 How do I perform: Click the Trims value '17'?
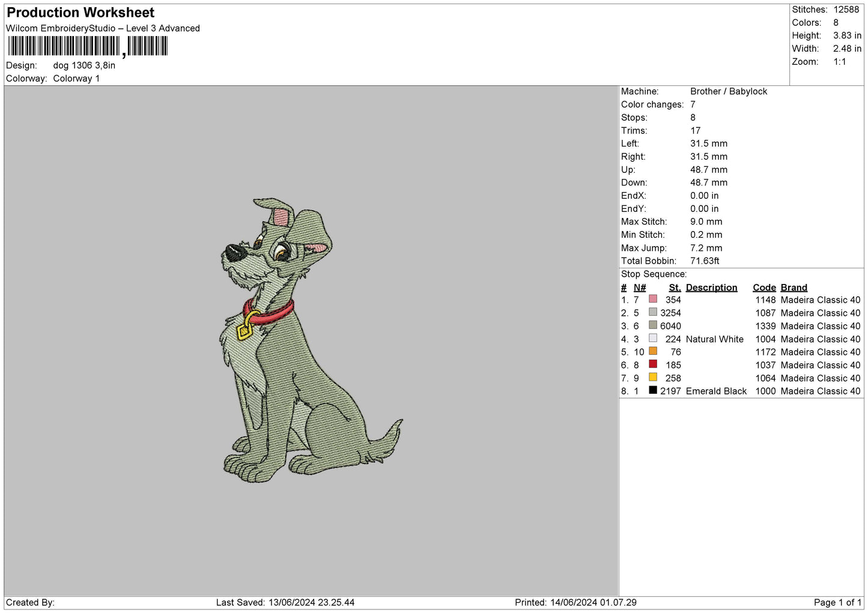tap(696, 130)
